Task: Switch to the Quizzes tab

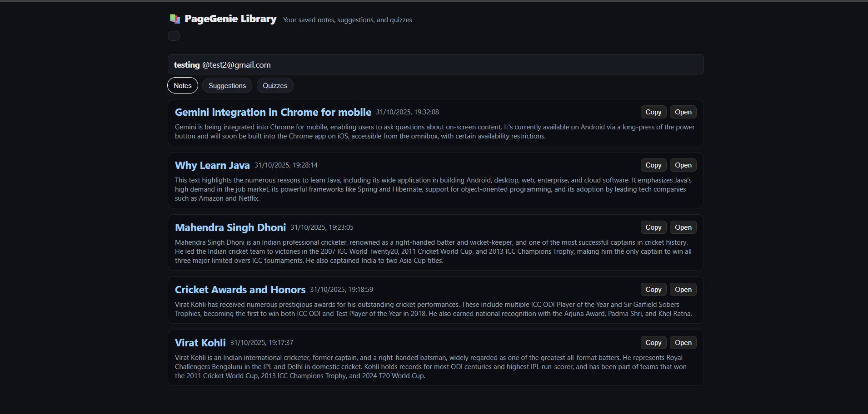Action: coord(275,85)
